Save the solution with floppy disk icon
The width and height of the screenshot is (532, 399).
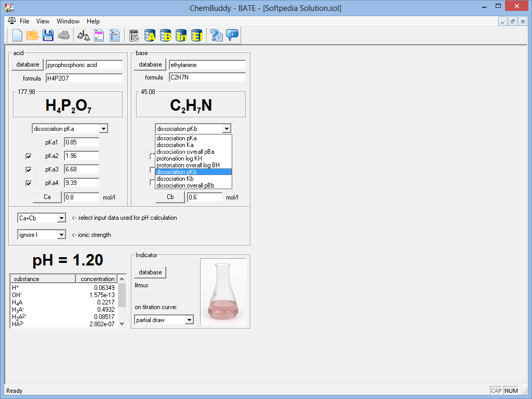coord(48,35)
